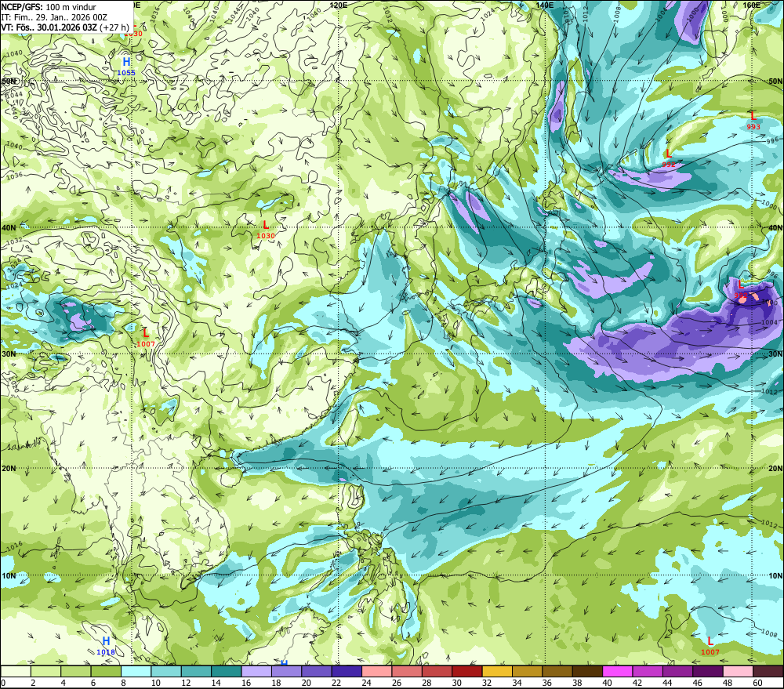Viewport: 784px width, 689px height.
Task: Pick the dark red 30–32 legend swatch
Action: pyautogui.click(x=467, y=671)
